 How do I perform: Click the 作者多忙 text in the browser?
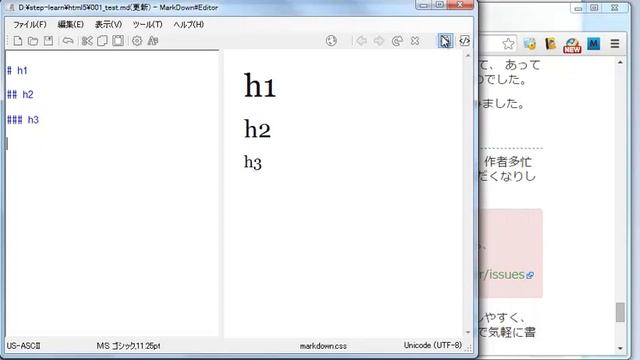(x=508, y=162)
